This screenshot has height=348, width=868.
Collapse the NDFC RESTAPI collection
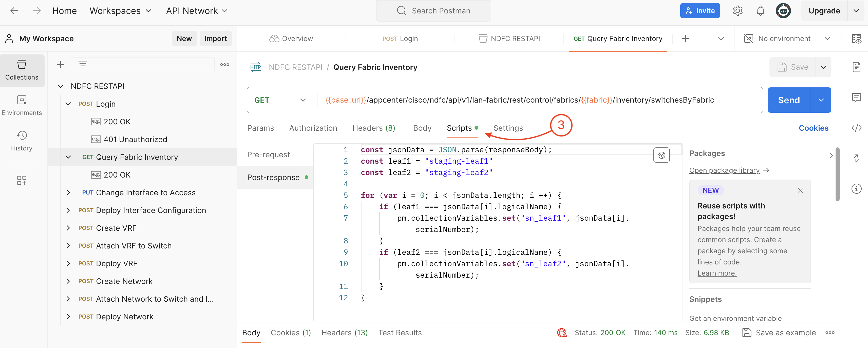pos(61,86)
